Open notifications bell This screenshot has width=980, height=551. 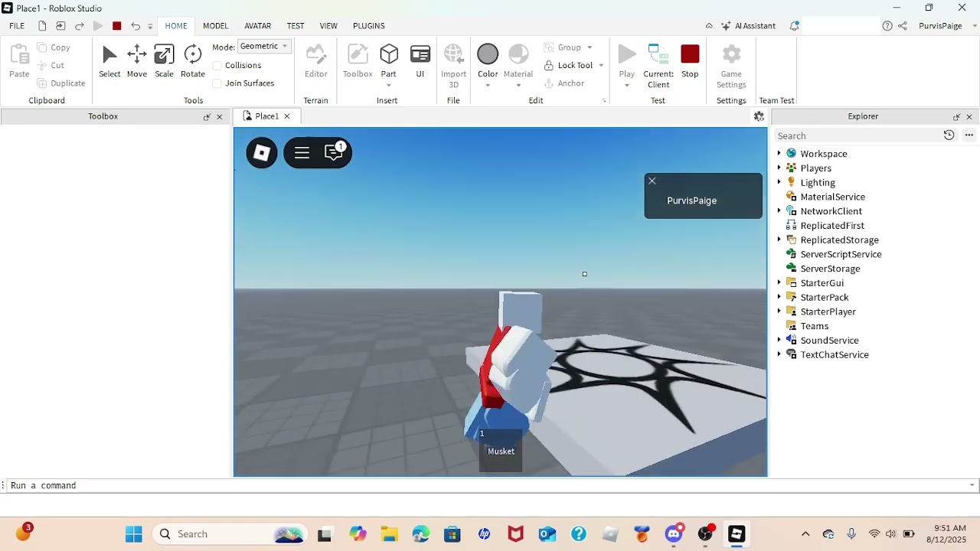(x=794, y=26)
